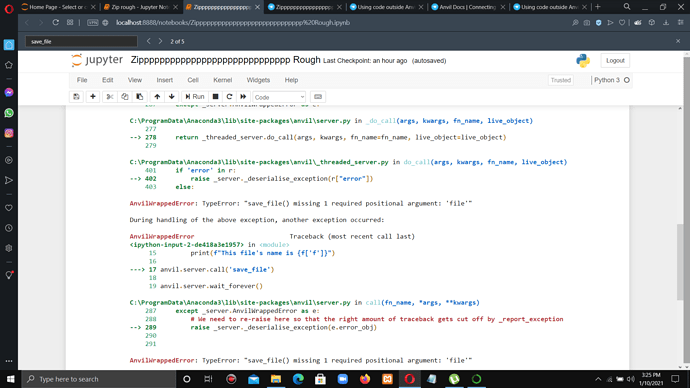Open the cell type Code dropdown
This screenshot has height=388, width=690.
click(x=279, y=97)
